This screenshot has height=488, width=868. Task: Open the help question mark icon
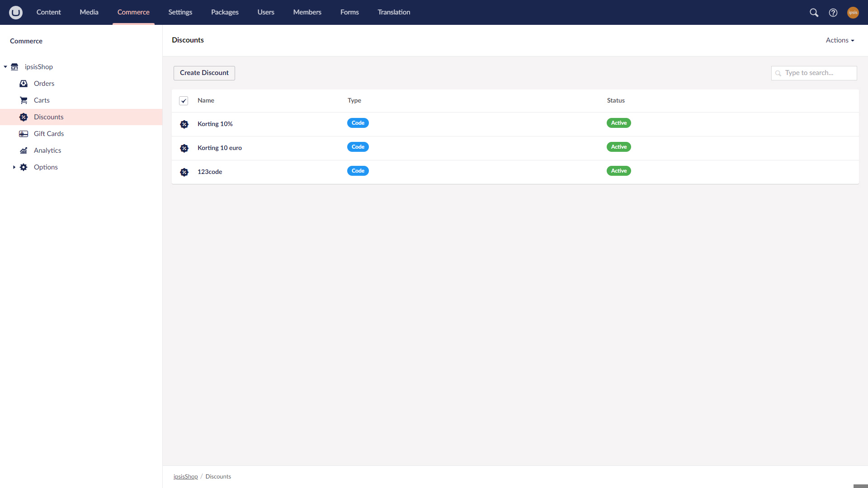click(x=834, y=12)
